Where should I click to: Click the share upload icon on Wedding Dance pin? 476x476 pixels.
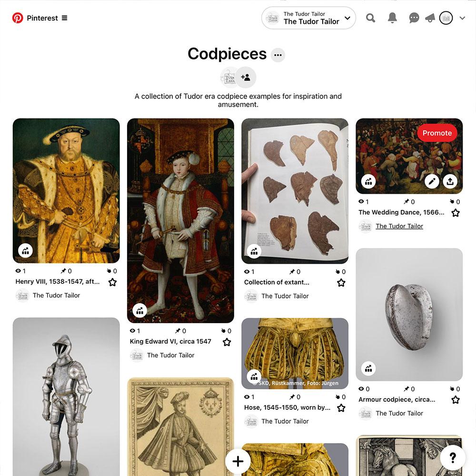[450, 181]
